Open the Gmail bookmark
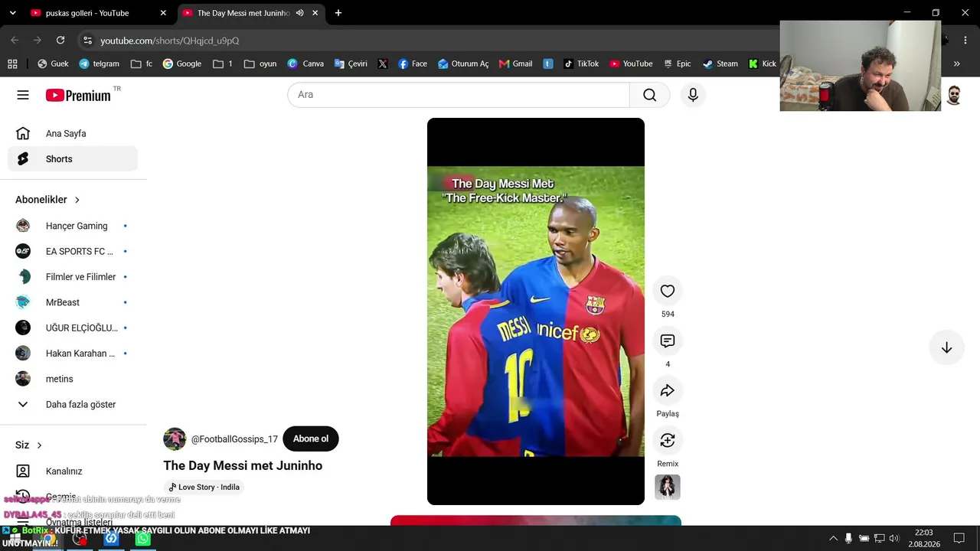980x551 pixels. coord(515,64)
